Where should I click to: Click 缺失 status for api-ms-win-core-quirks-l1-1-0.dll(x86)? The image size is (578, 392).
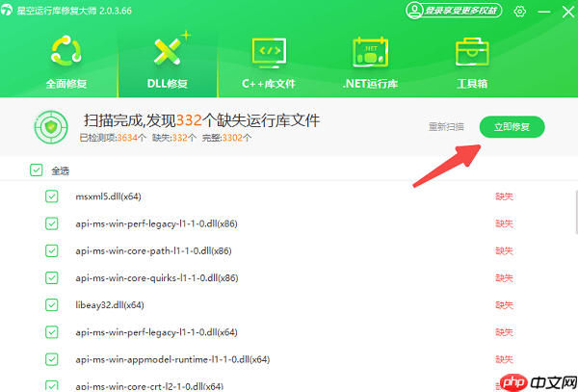tap(504, 277)
